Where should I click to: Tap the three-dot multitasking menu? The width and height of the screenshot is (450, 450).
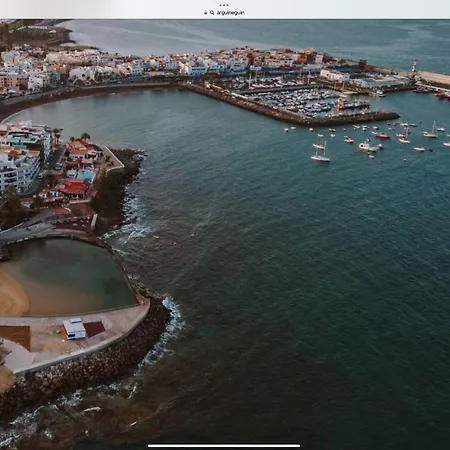(x=224, y=5)
